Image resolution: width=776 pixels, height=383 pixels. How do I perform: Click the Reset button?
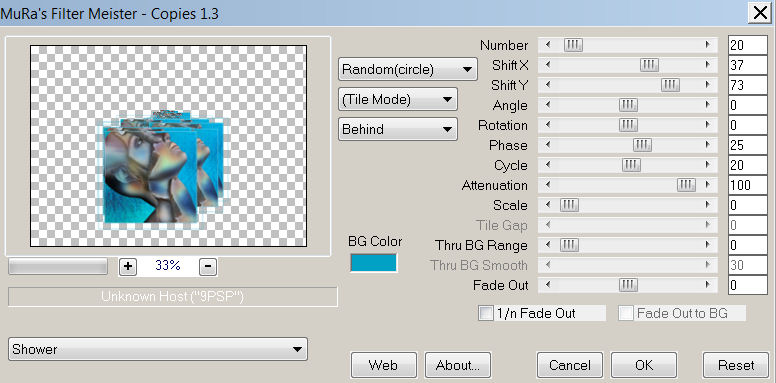tap(735, 365)
